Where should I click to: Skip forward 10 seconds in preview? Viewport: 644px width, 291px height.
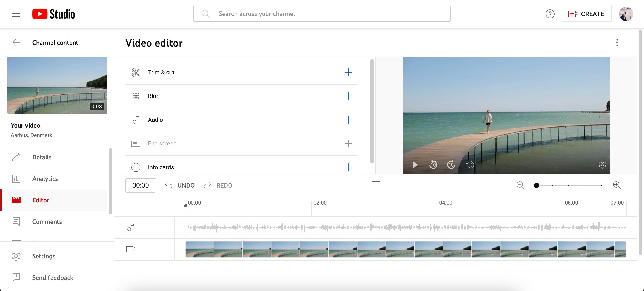[x=451, y=165]
